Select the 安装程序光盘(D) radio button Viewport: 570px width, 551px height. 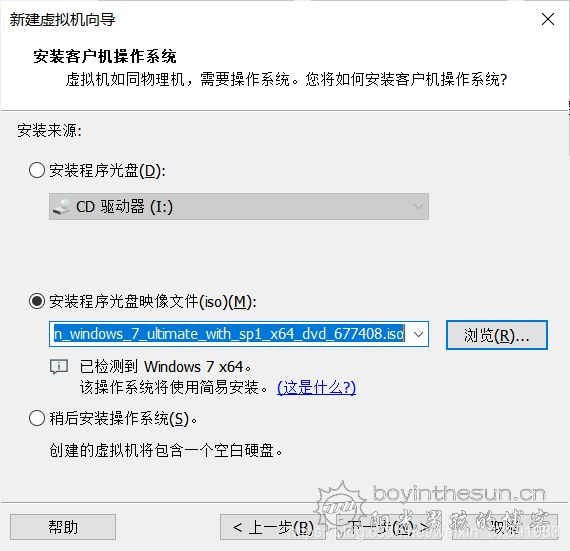click(37, 170)
